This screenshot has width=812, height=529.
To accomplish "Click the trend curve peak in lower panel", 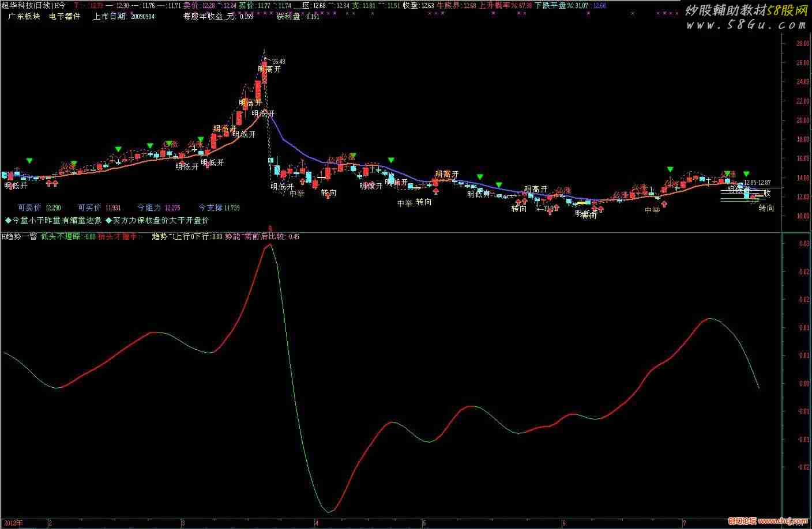I will coord(269,245).
